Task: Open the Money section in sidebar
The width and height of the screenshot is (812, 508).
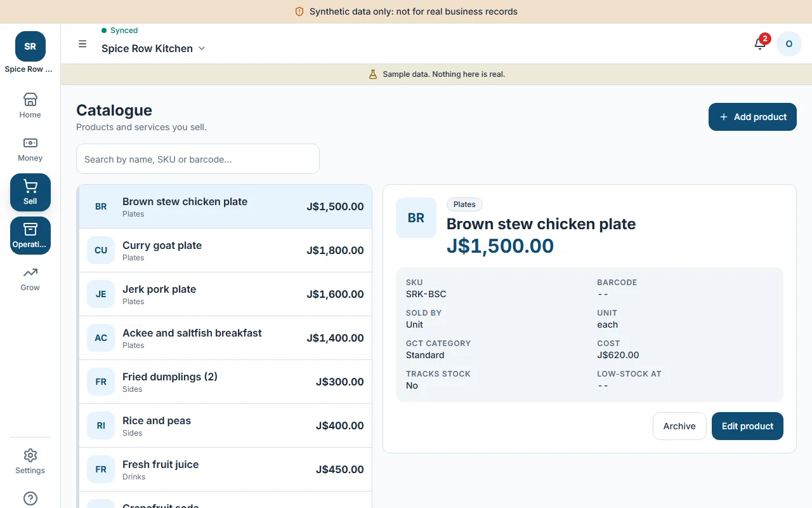Action: point(30,149)
